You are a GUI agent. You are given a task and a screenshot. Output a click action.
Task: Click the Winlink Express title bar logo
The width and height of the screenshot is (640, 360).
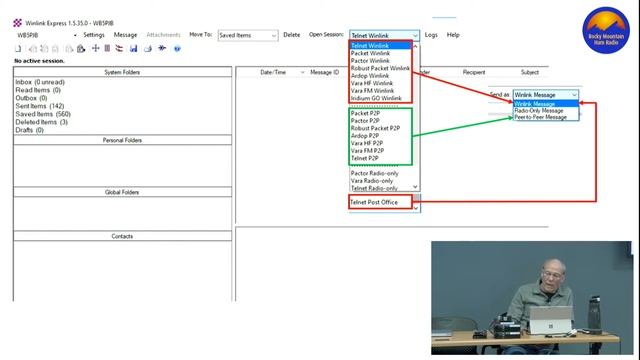pos(18,23)
